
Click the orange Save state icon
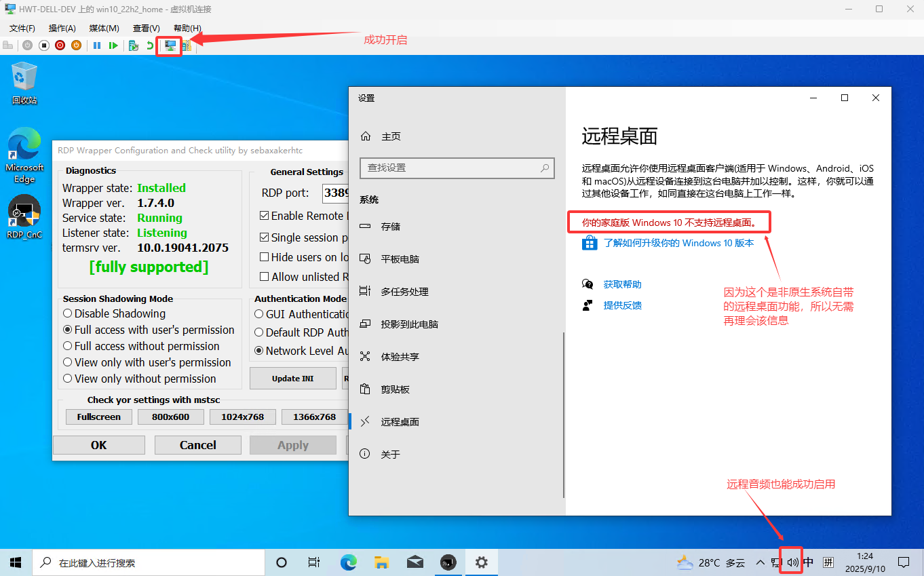point(76,45)
